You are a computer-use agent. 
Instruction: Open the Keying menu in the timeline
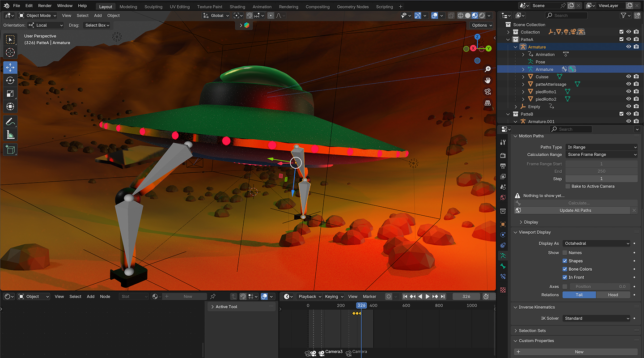[334, 297]
